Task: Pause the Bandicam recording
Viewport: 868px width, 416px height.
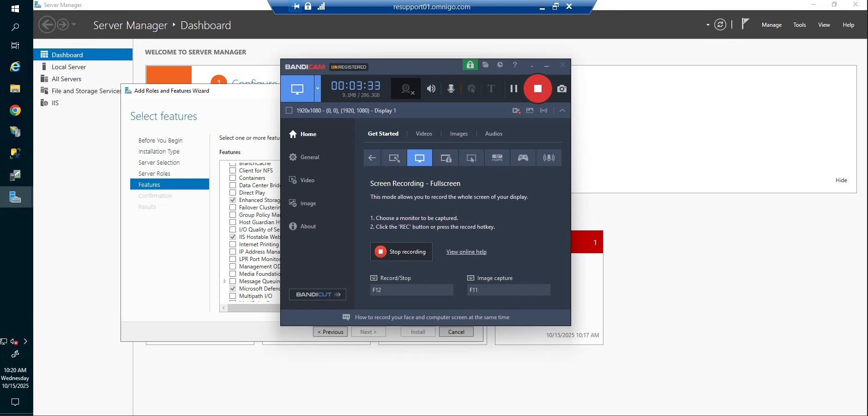Action: 513,89
